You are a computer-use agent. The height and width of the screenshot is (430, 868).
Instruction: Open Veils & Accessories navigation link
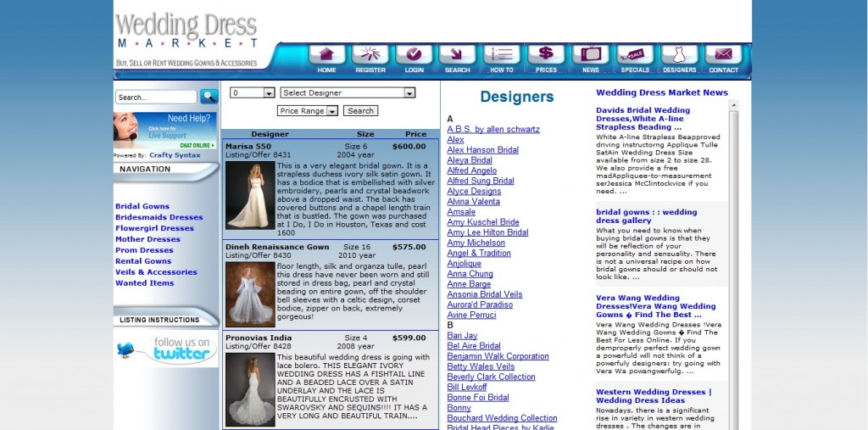pos(156,272)
